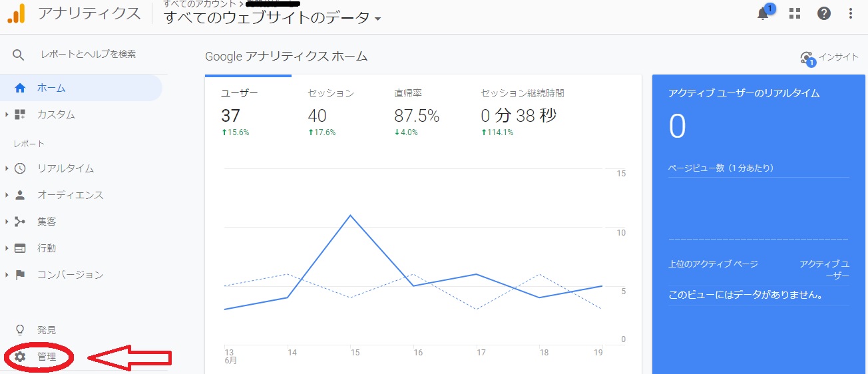Screen dimensions: 868x374
Task: Open the three-dot more options menu
Action: (851, 13)
